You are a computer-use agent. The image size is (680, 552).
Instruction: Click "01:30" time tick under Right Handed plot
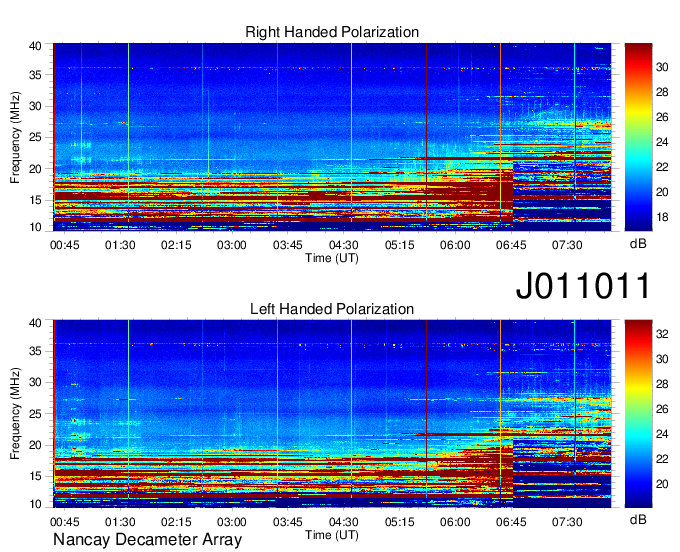(x=120, y=245)
